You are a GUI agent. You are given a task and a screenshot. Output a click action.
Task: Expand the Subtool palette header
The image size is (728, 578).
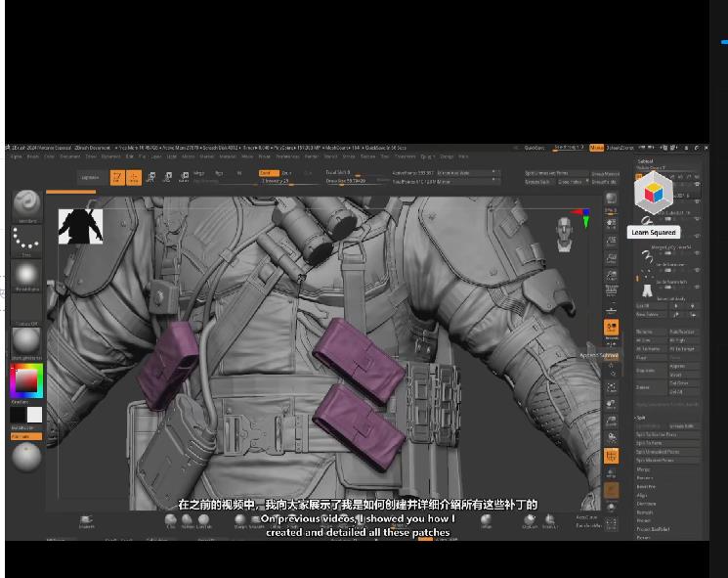[x=645, y=161]
